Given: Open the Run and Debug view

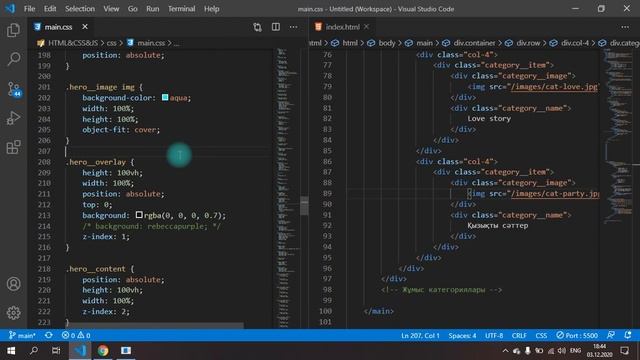Looking at the screenshot, I should (13, 118).
